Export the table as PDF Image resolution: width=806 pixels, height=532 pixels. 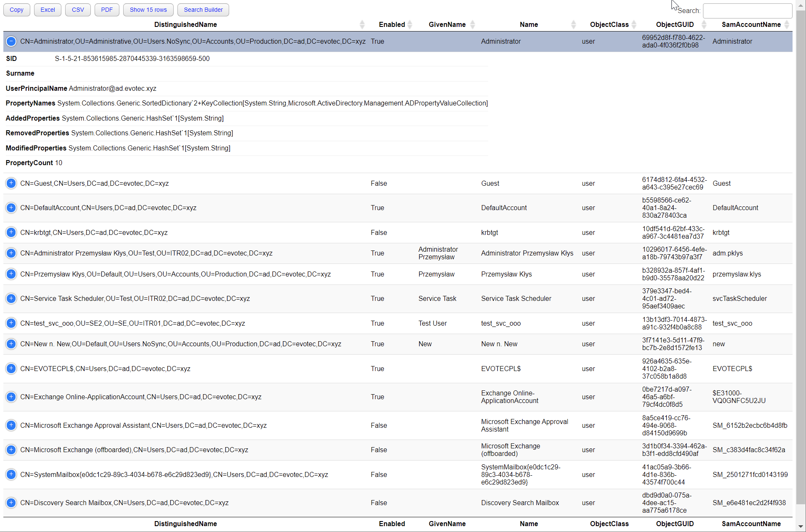pyautogui.click(x=107, y=10)
